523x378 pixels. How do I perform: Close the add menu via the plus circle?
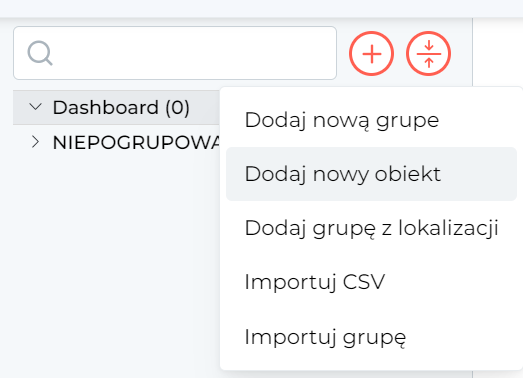371,53
